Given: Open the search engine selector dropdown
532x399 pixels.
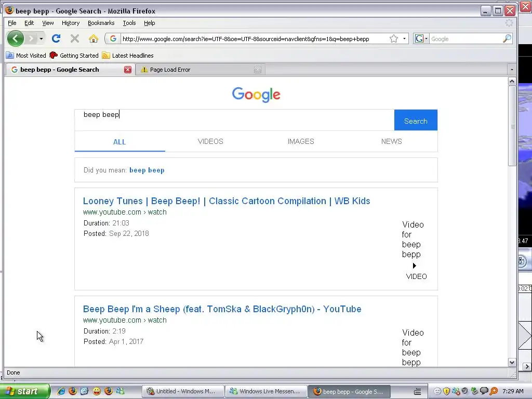Looking at the screenshot, I should click(x=421, y=38).
